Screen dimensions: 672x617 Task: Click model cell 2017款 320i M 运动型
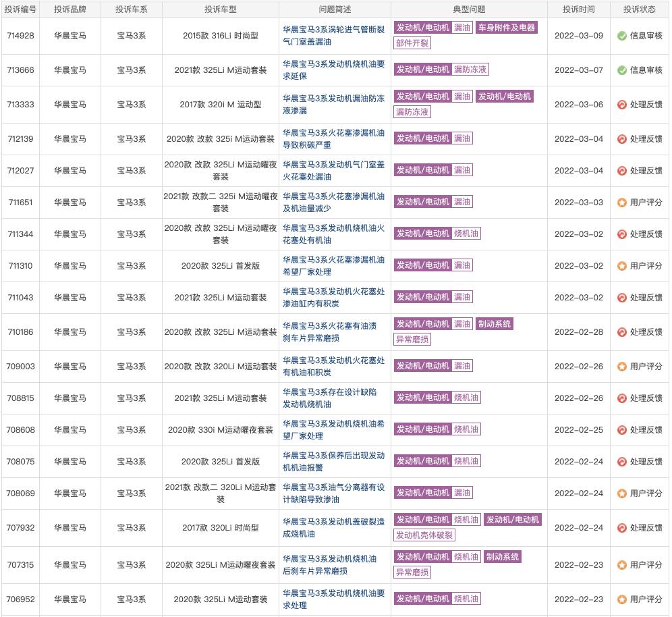coord(220,105)
